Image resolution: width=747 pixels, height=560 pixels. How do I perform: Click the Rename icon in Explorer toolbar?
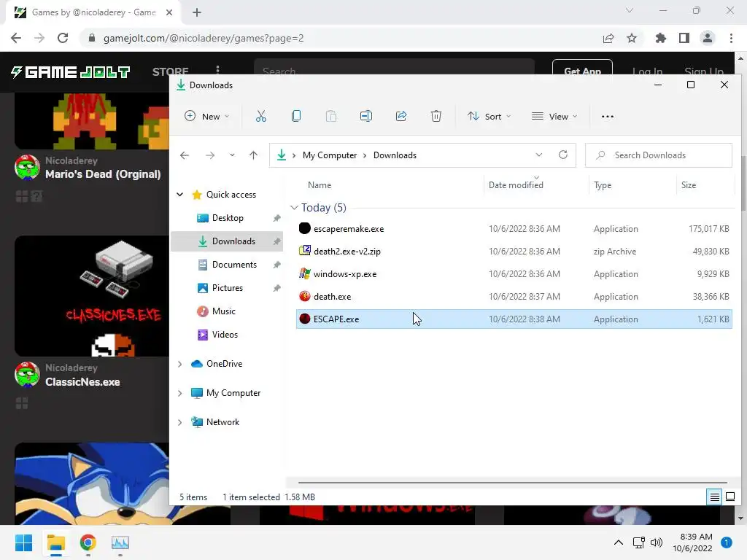pyautogui.click(x=366, y=116)
